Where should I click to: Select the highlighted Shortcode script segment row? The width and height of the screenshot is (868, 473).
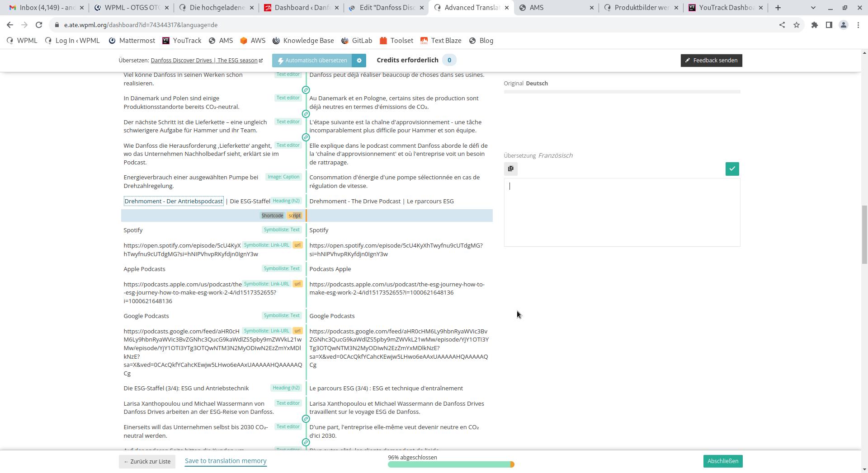tap(307, 215)
